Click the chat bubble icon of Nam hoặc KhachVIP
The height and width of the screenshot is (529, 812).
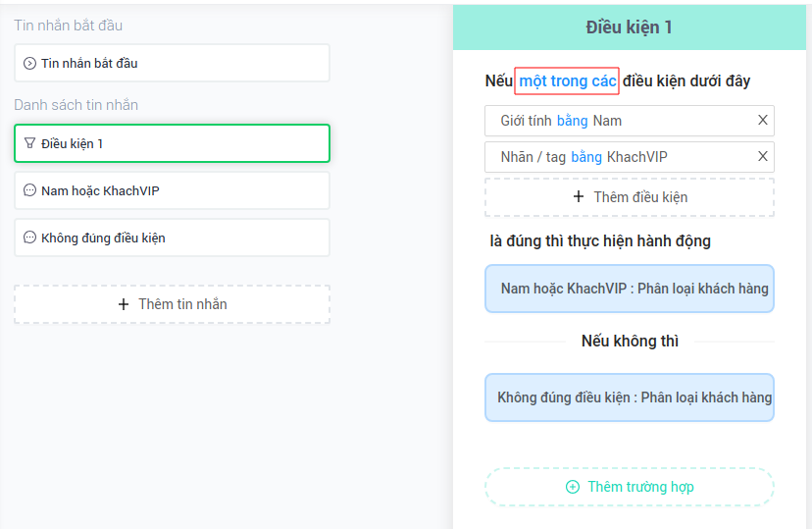pyautogui.click(x=30, y=190)
